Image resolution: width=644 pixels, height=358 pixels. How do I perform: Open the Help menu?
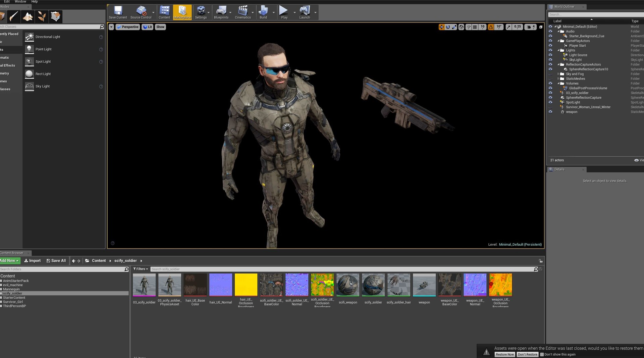pos(35,2)
